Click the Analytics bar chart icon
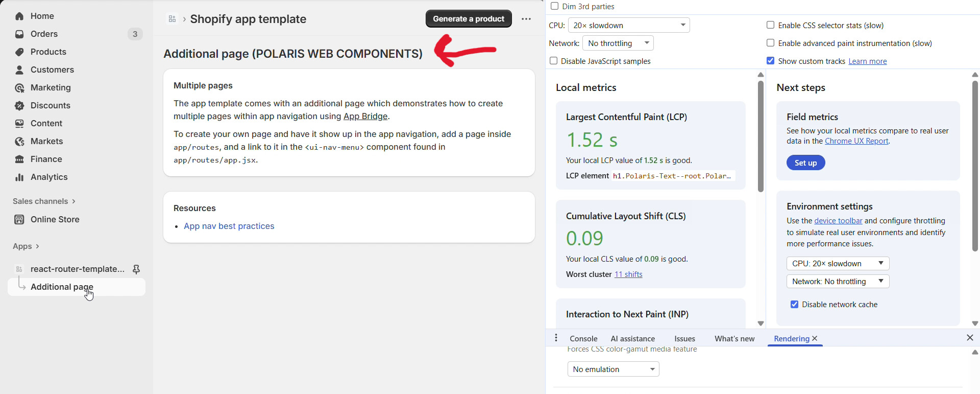 pyautogui.click(x=19, y=177)
